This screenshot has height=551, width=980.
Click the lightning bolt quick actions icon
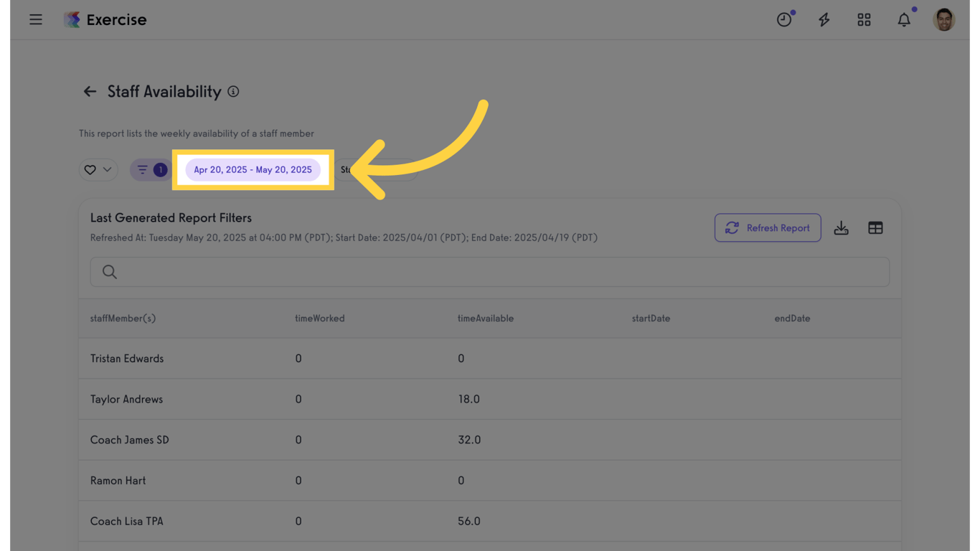[x=824, y=19]
